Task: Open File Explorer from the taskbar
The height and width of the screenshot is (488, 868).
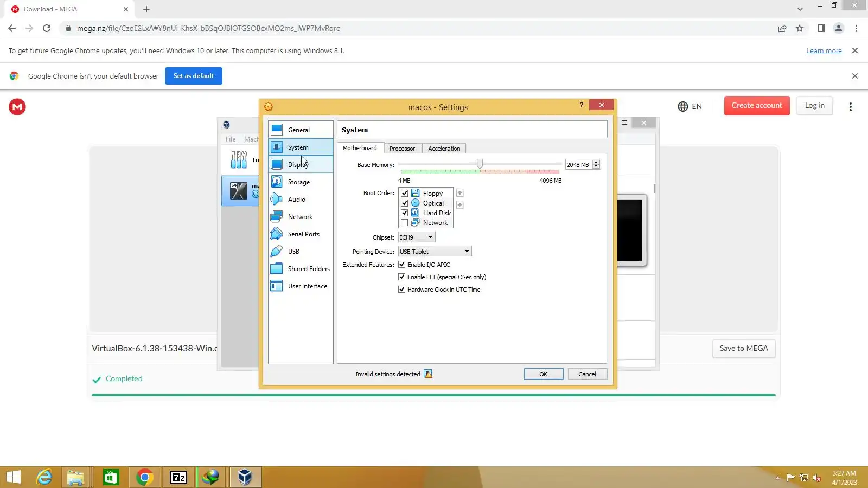Action: [x=75, y=477]
